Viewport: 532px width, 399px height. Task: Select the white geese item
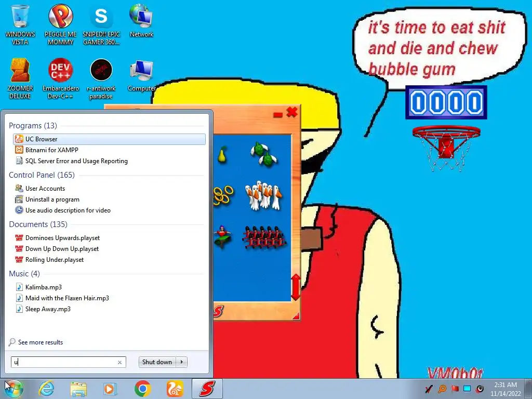pyautogui.click(x=263, y=196)
